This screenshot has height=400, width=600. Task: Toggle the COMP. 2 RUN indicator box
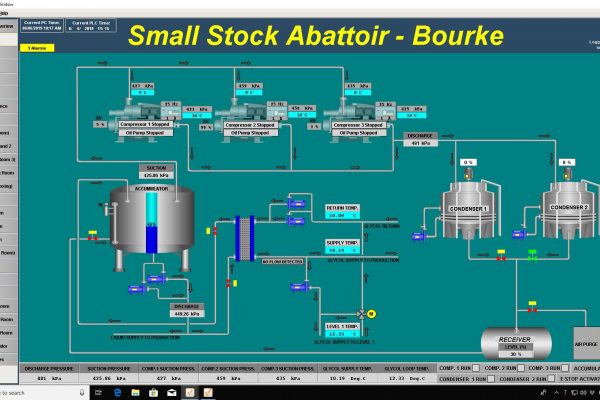coord(519,369)
